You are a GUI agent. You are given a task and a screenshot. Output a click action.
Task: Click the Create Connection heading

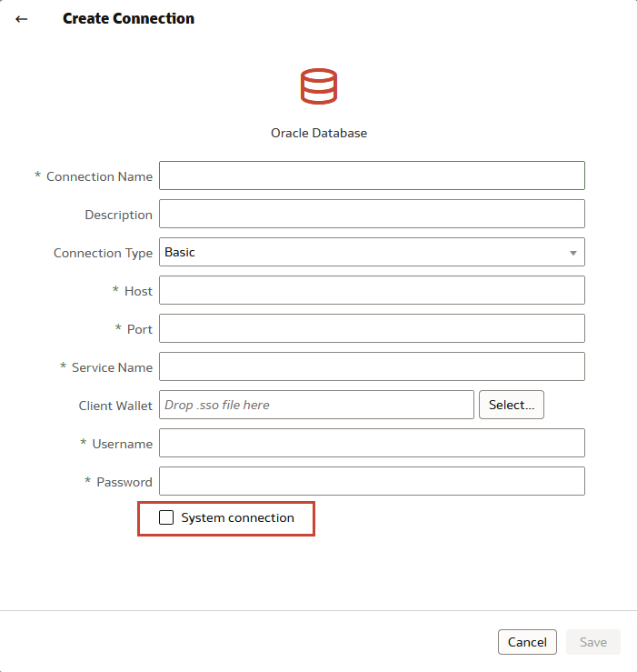pos(128,18)
